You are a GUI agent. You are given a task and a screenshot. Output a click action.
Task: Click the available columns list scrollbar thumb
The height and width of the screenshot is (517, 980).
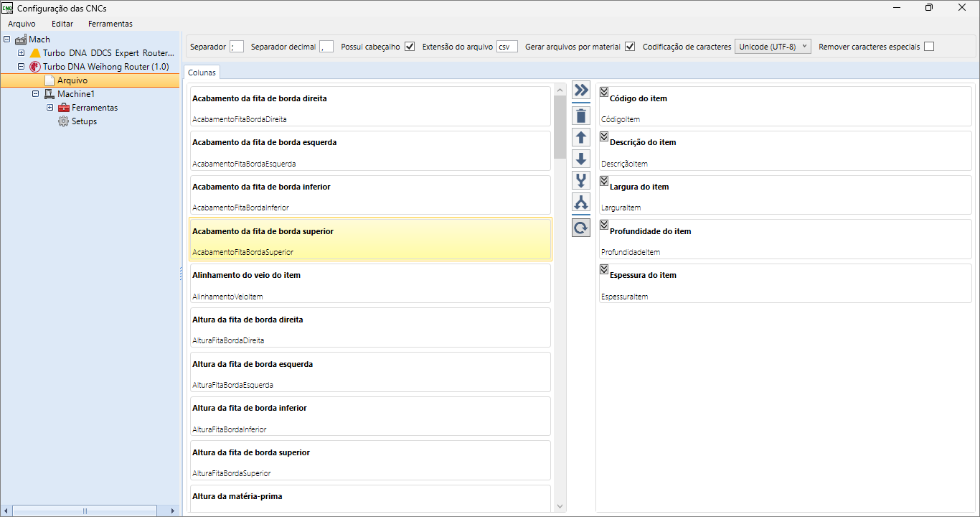point(560,126)
